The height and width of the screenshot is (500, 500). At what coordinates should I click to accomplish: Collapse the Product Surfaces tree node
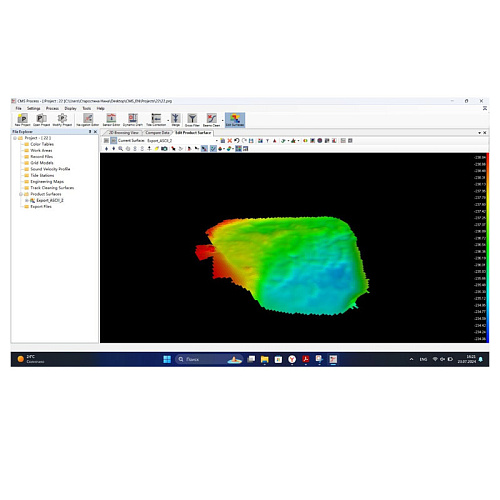pyautogui.click(x=21, y=194)
